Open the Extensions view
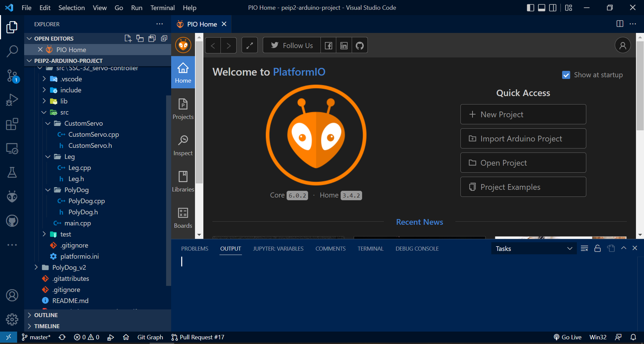Viewport: 644px width, 344px height. (x=12, y=124)
